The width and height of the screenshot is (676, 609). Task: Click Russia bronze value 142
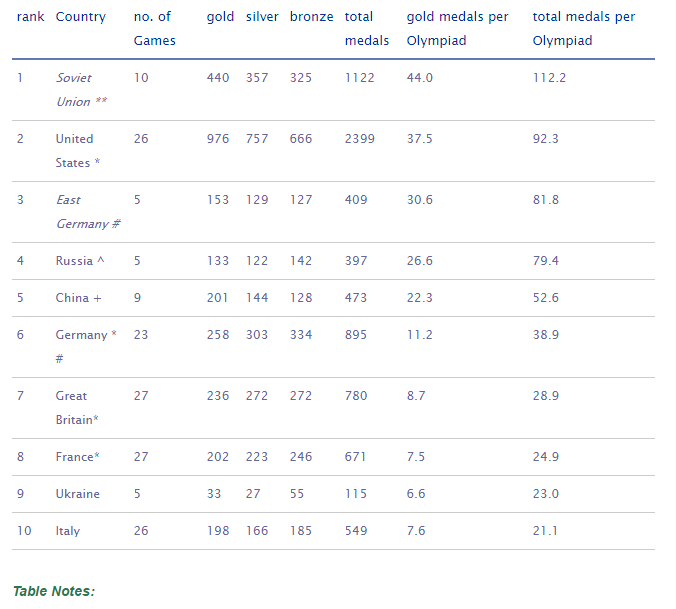(x=301, y=261)
